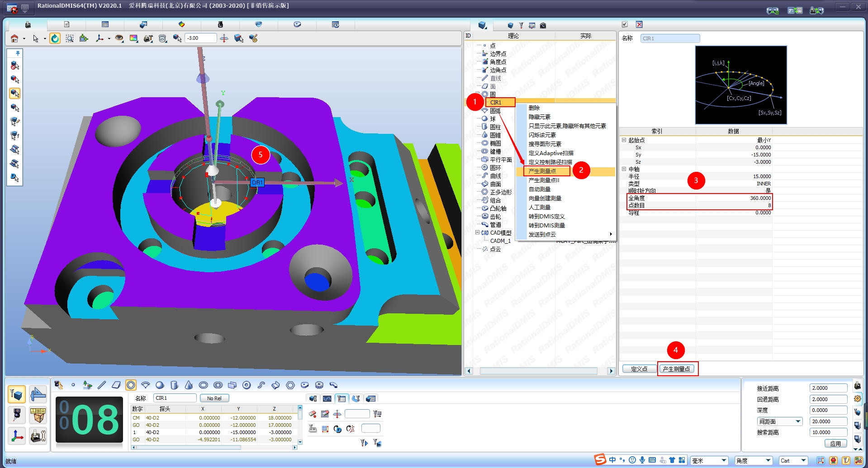This screenshot has height=468, width=868.
Task: Select the torus feature tool in bottom toolbar
Action: pyautogui.click(x=247, y=385)
